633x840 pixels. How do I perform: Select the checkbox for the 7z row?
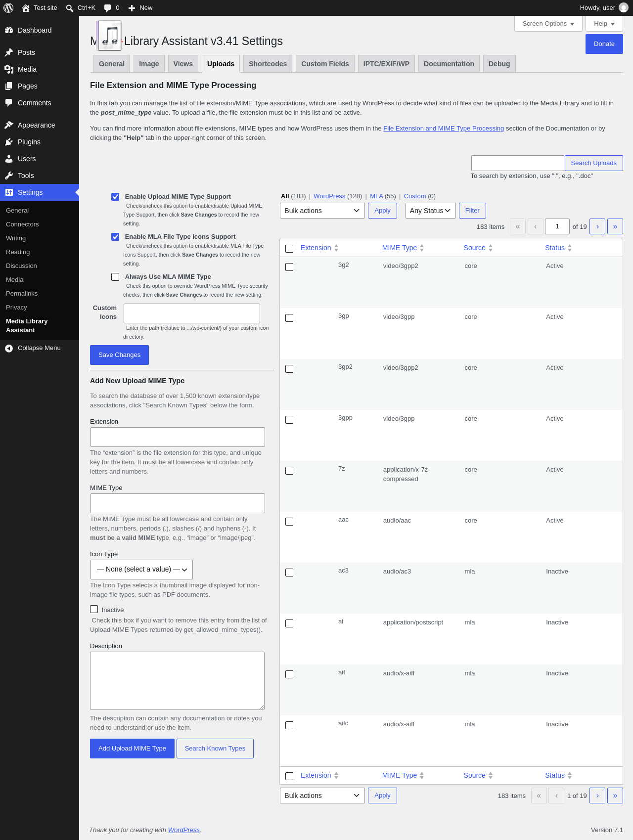[289, 471]
